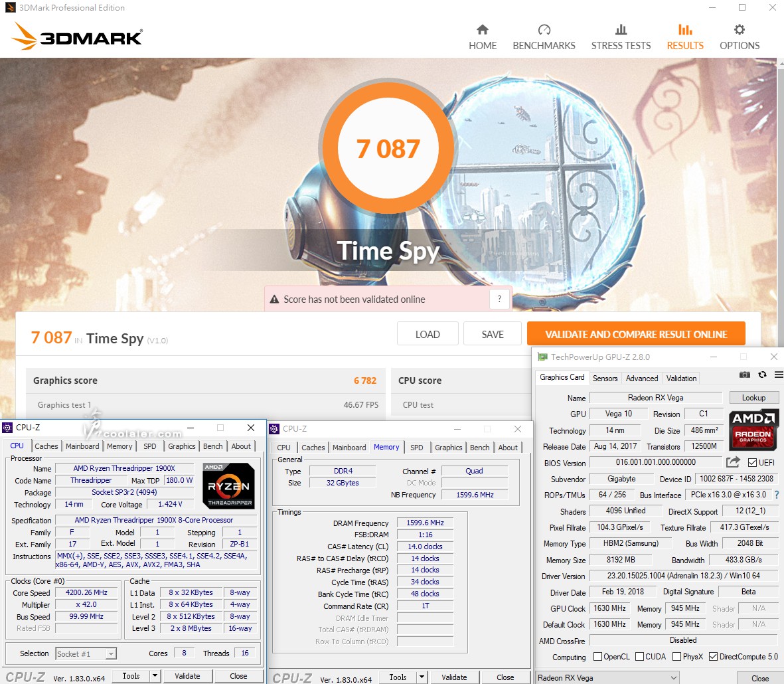784x684 pixels.
Task: Open the Options gear icon
Action: coord(740,29)
